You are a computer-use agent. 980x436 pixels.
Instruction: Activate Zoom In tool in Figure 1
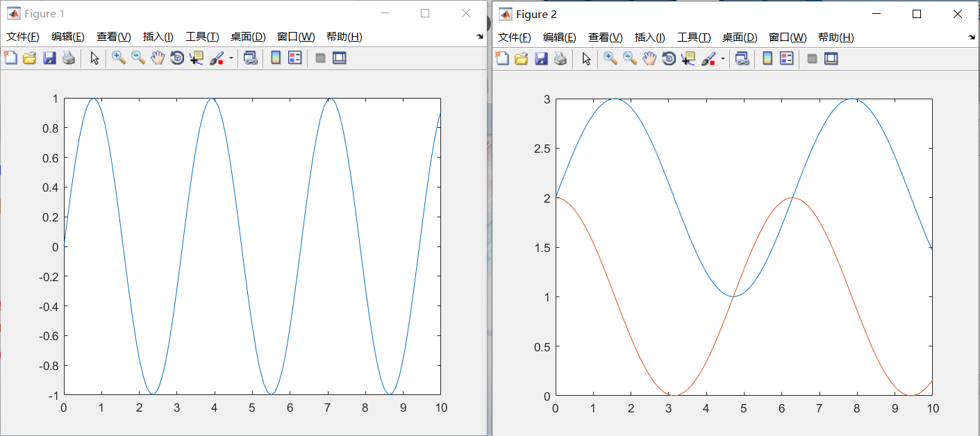(x=119, y=58)
